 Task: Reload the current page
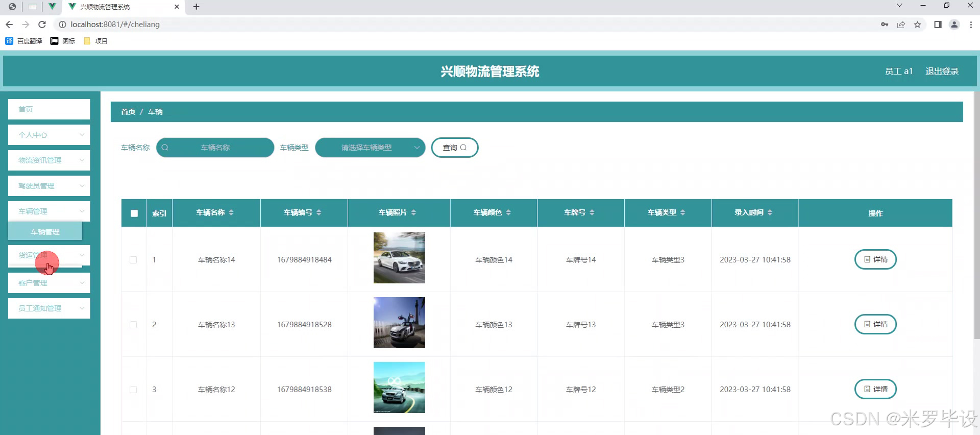(x=42, y=25)
